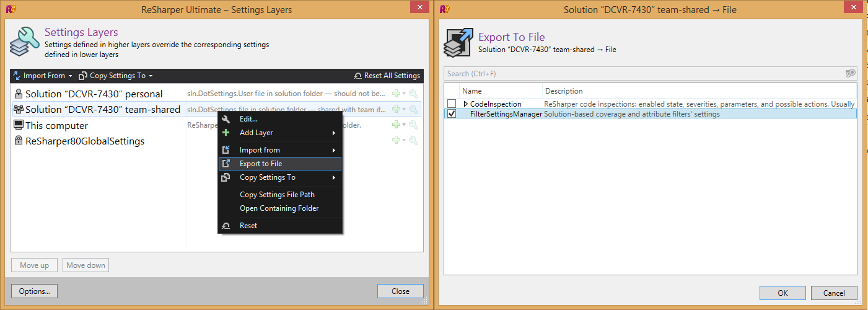Click Close button in Settings Layers dialog
Image resolution: width=868 pixels, height=310 pixels.
coord(400,291)
